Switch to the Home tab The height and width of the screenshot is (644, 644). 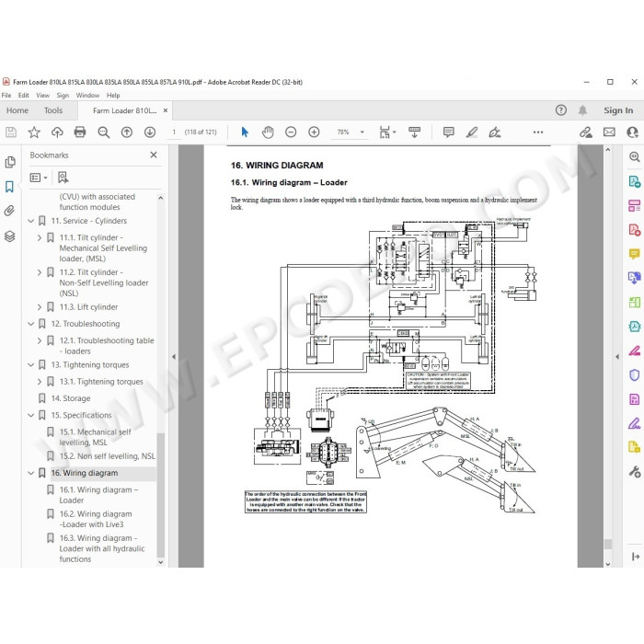click(17, 110)
